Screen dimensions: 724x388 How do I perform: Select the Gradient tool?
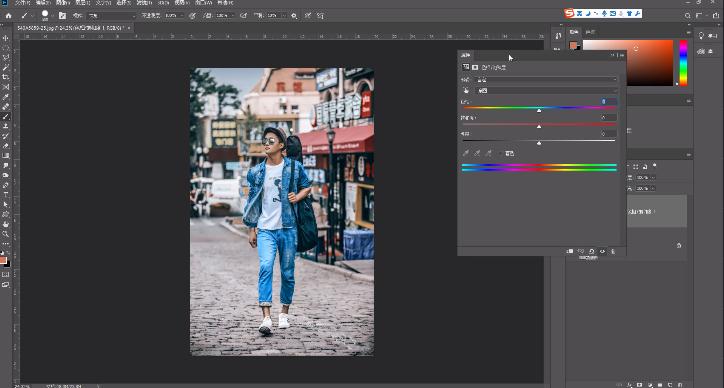(6, 155)
